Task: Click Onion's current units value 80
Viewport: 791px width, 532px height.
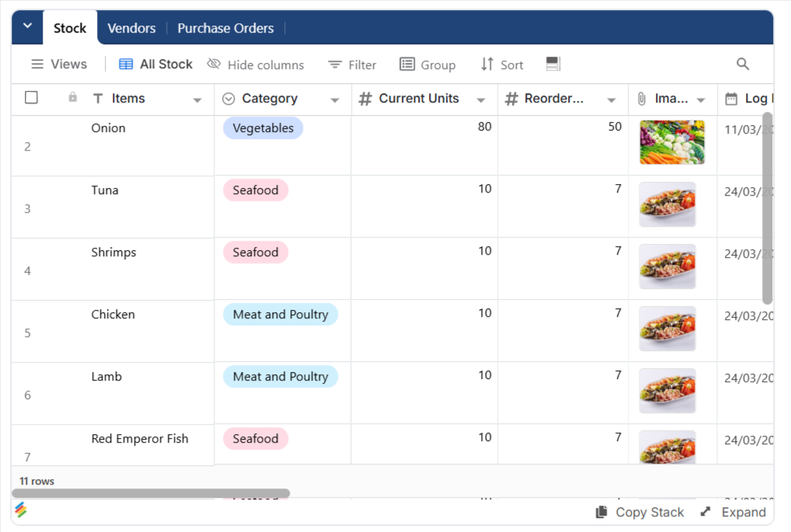Action: pyautogui.click(x=484, y=127)
